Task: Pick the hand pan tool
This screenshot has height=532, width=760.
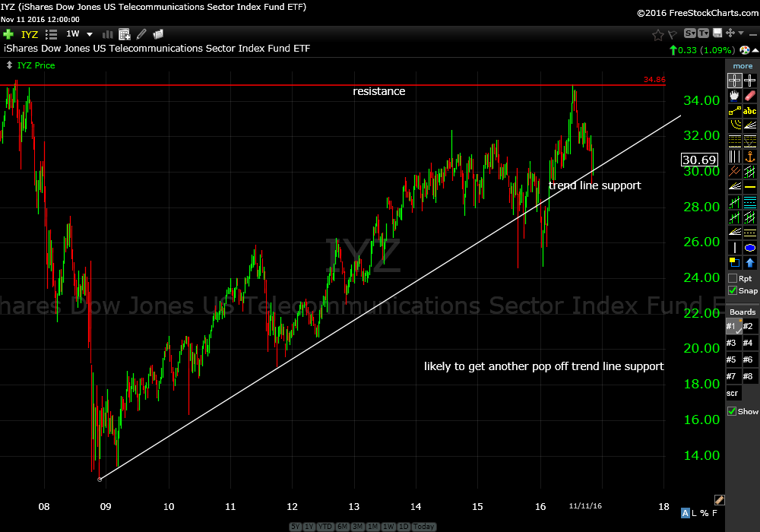Action: (x=734, y=96)
